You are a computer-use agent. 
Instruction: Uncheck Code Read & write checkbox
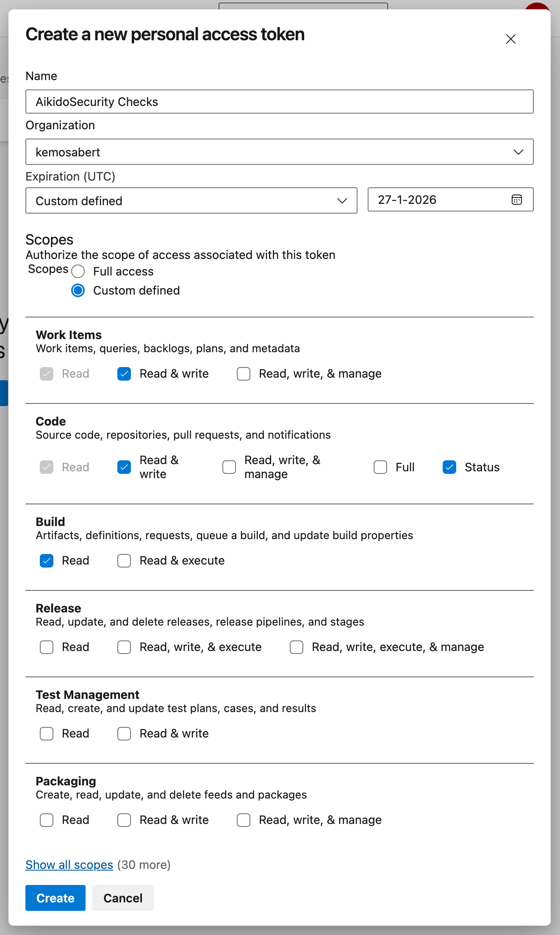pos(124,467)
